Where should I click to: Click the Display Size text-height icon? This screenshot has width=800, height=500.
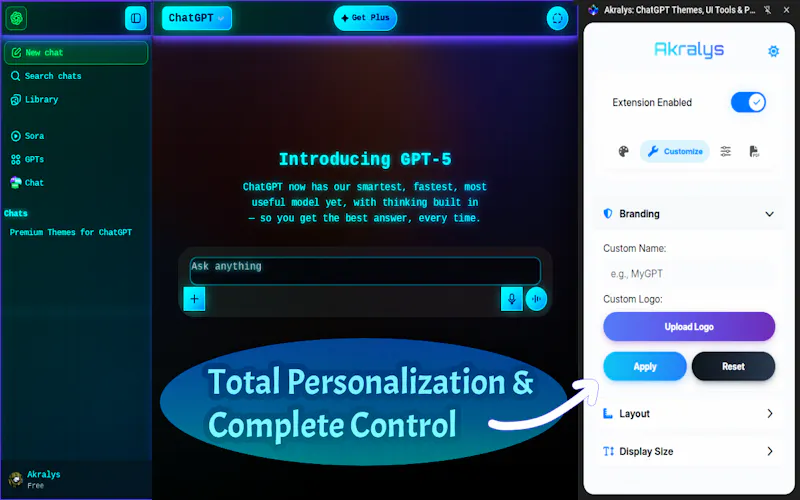tap(608, 452)
